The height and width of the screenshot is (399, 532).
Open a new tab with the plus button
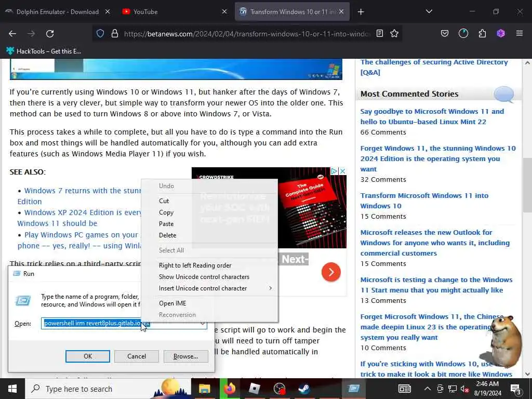361,12
